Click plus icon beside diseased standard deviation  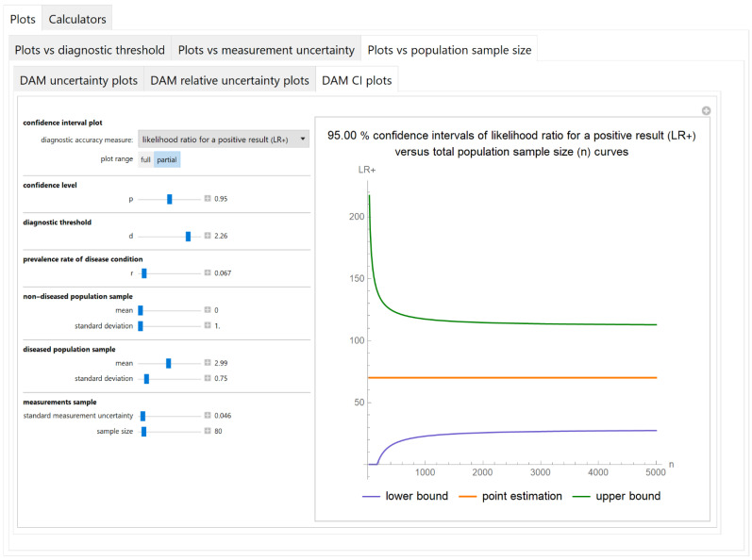(208, 378)
